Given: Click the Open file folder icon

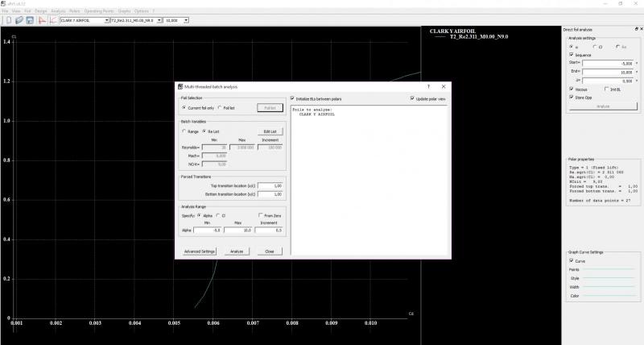Looking at the screenshot, I should 18,20.
